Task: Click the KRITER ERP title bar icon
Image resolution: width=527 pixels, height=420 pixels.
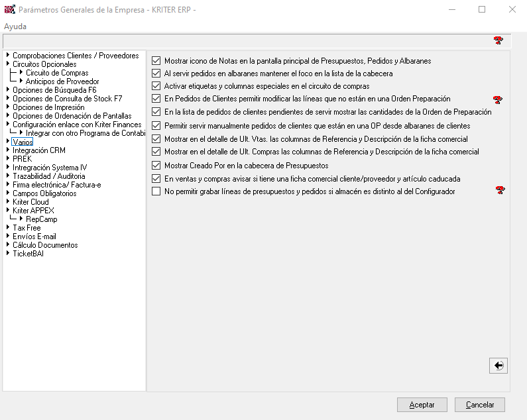Action: pos(9,10)
